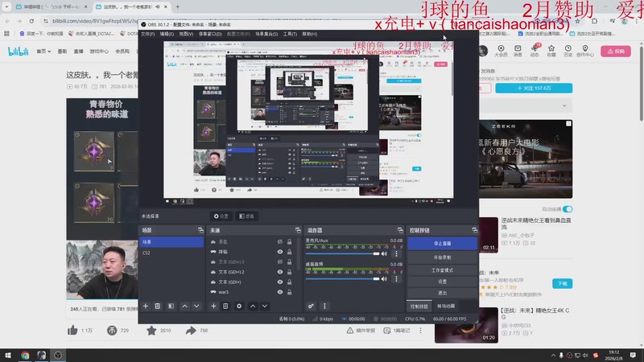Open the 视图(V) menu in OBS
This screenshot has width=644, height=362.
coord(186,34)
